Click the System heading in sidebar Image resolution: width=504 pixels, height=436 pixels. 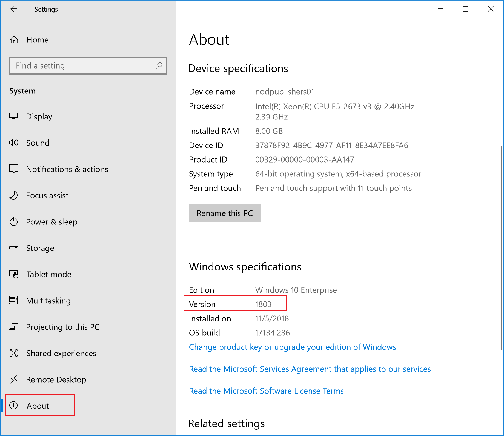click(22, 91)
